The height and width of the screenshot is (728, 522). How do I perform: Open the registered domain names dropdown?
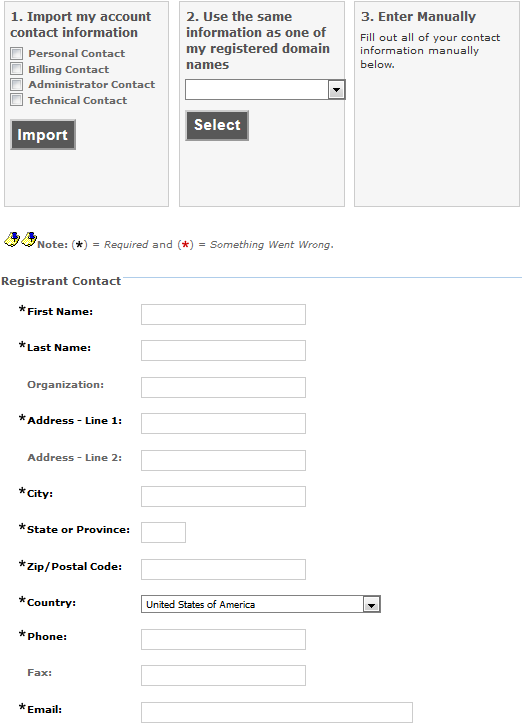click(265, 90)
